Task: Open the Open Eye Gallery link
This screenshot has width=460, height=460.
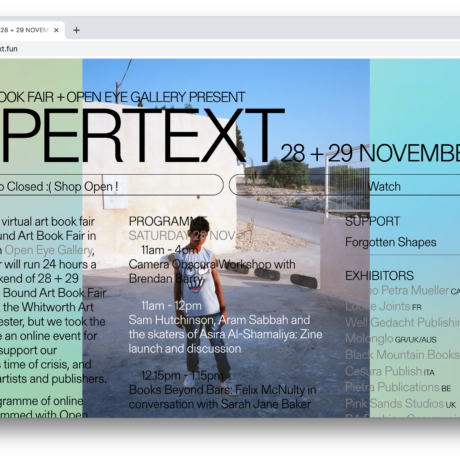Action: 49,250
